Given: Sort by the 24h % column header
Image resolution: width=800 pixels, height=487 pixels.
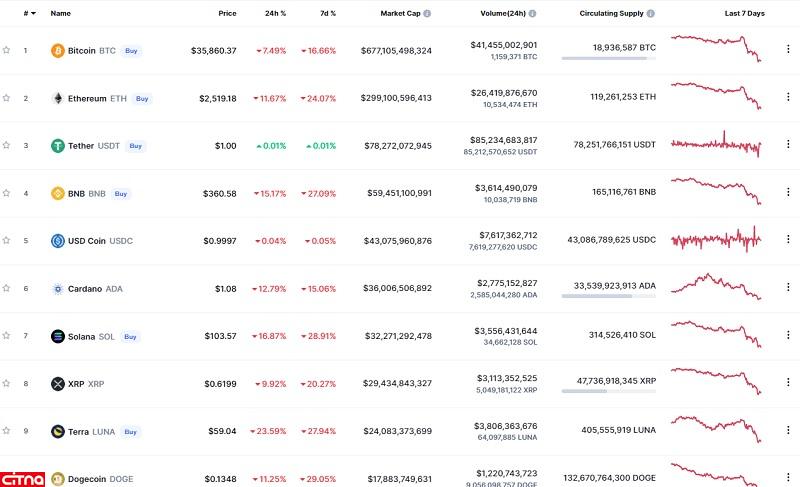Looking at the screenshot, I should [x=274, y=14].
